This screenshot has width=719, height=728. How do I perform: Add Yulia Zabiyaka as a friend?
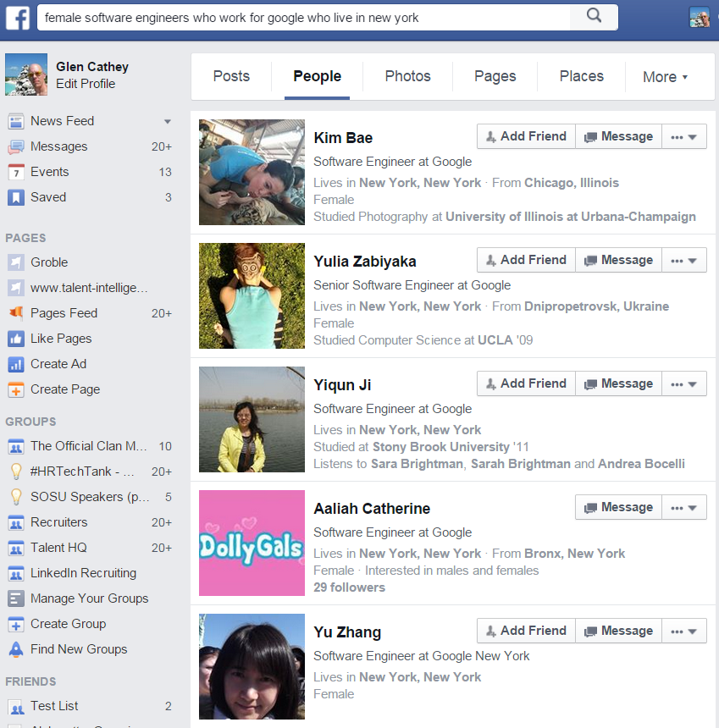tap(526, 260)
